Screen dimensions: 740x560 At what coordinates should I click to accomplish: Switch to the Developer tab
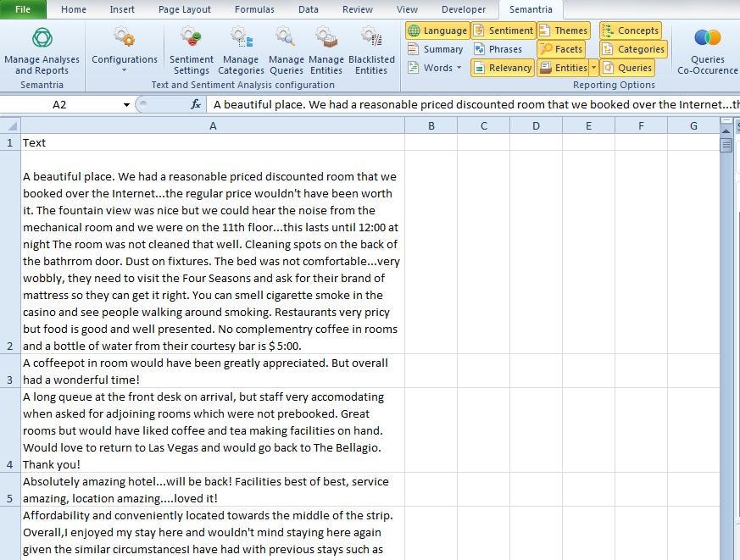click(463, 9)
